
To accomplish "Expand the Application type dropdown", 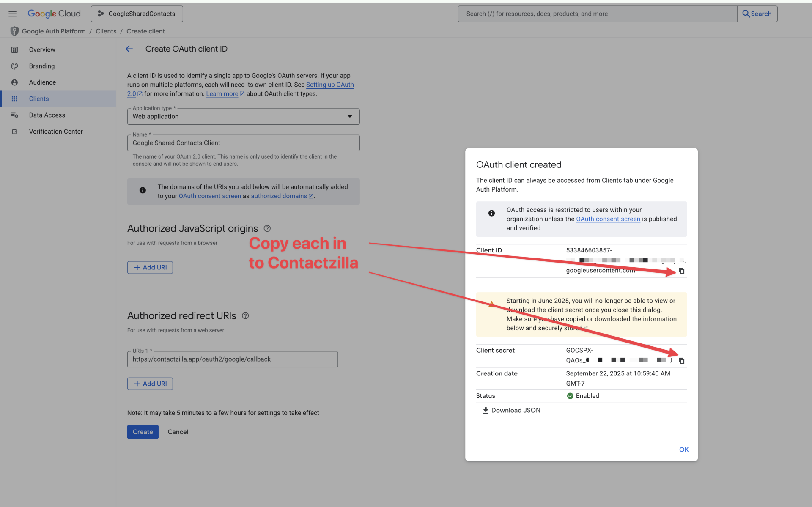I will pyautogui.click(x=243, y=116).
